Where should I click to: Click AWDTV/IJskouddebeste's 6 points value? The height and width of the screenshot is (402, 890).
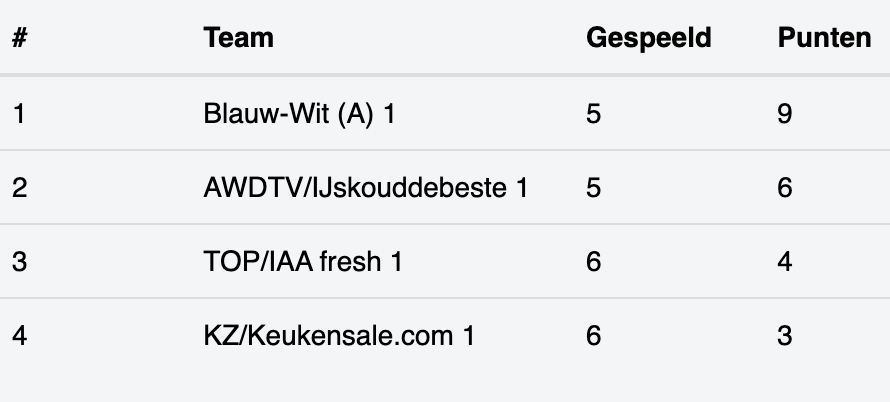tap(784, 187)
